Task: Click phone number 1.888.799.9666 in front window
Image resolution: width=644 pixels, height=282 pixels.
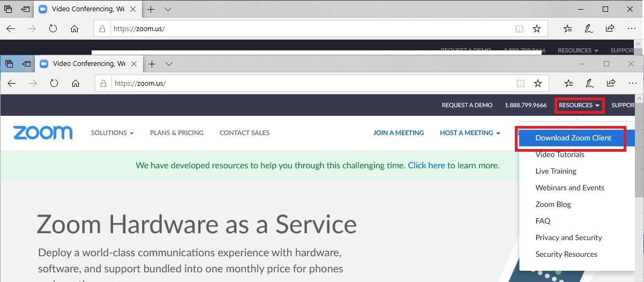Action: pyautogui.click(x=526, y=105)
